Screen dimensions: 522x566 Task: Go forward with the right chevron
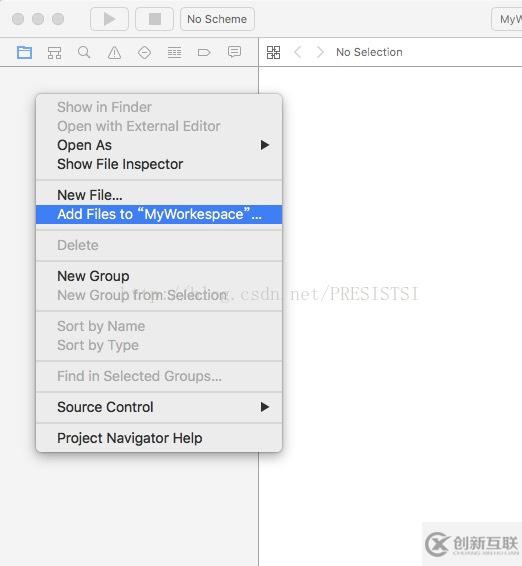pos(320,52)
